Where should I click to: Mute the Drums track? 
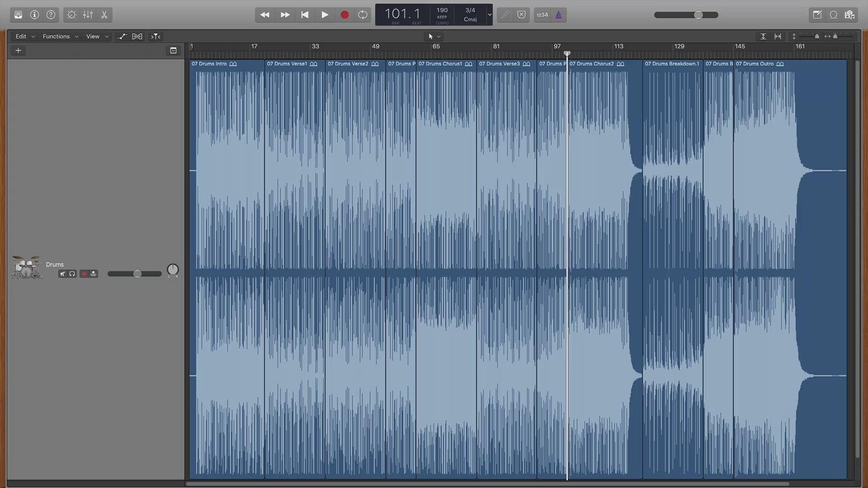[63, 274]
